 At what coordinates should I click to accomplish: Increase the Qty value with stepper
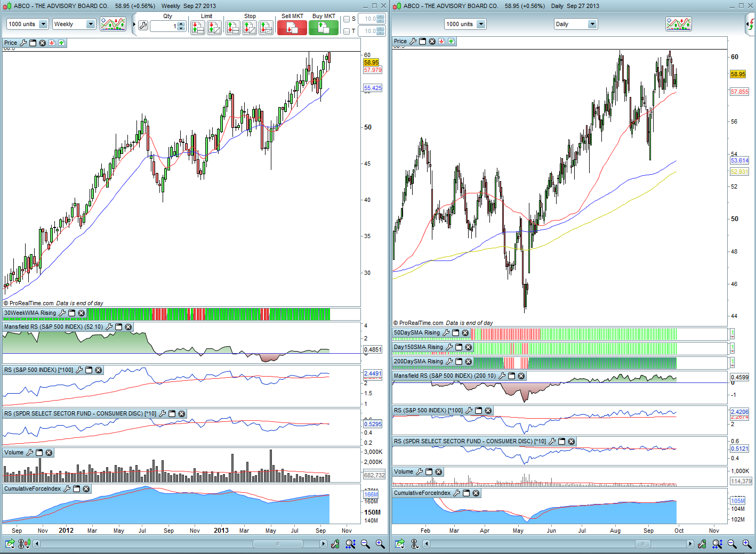(181, 23)
